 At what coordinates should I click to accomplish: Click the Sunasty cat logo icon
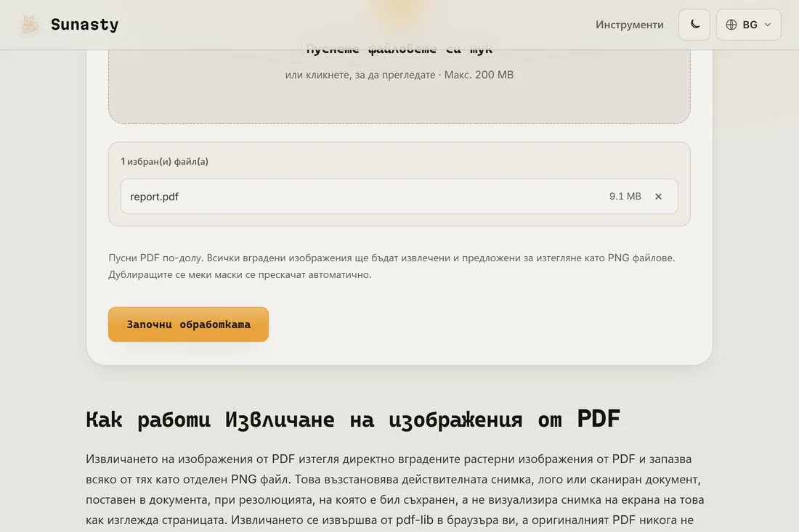coord(30,25)
